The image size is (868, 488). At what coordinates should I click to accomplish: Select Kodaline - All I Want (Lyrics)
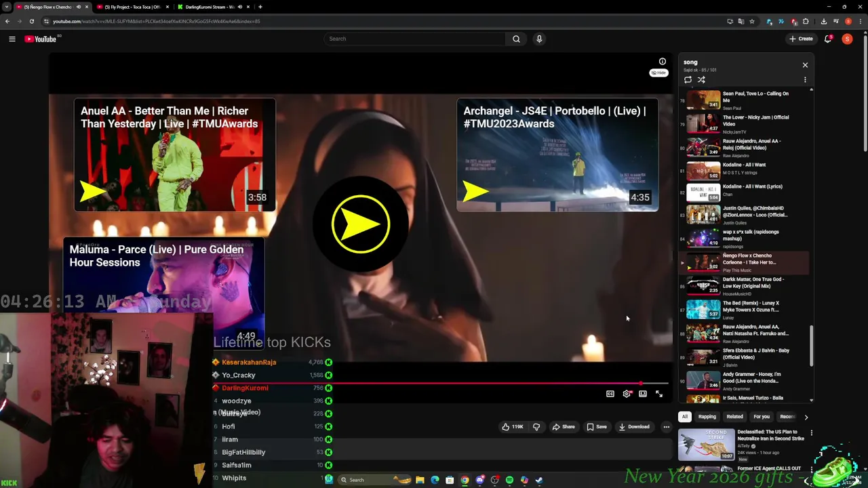click(x=745, y=192)
